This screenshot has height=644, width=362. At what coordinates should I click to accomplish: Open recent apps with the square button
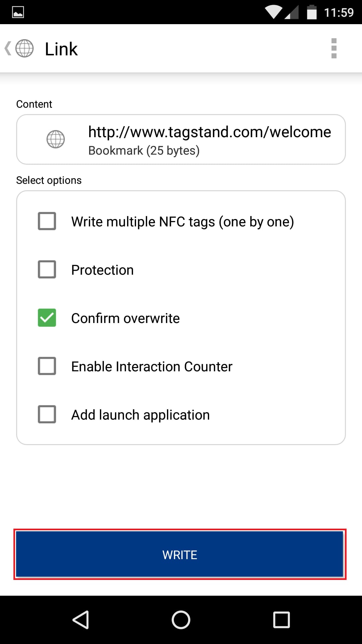282,620
